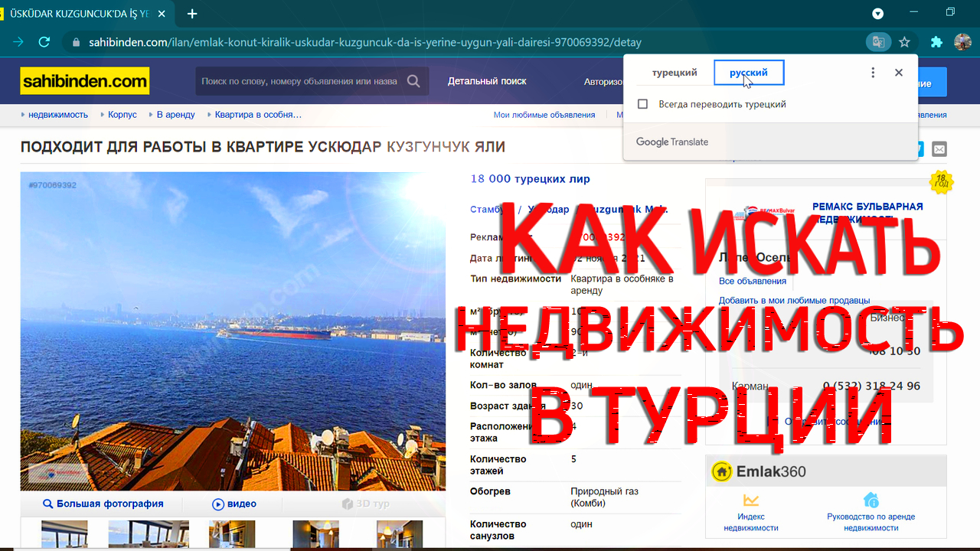Open new browser tab with plus button
Screen dimensions: 980x551
[192, 13]
